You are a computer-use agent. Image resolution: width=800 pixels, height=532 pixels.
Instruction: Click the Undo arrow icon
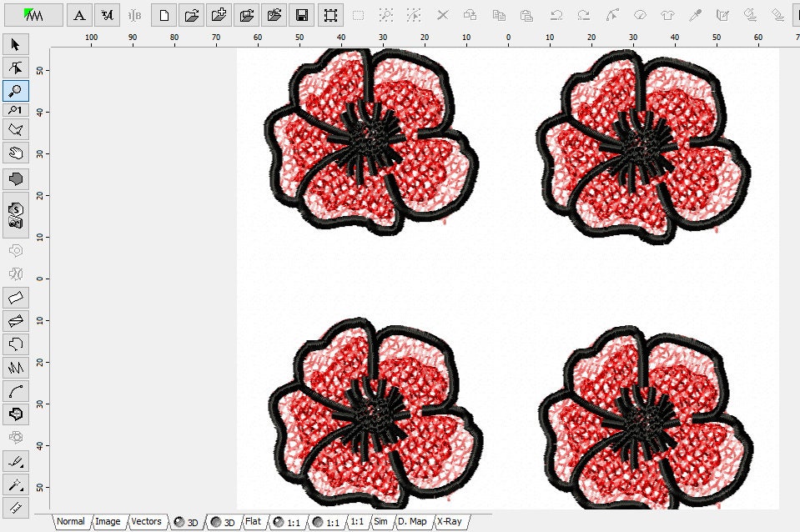(x=554, y=14)
